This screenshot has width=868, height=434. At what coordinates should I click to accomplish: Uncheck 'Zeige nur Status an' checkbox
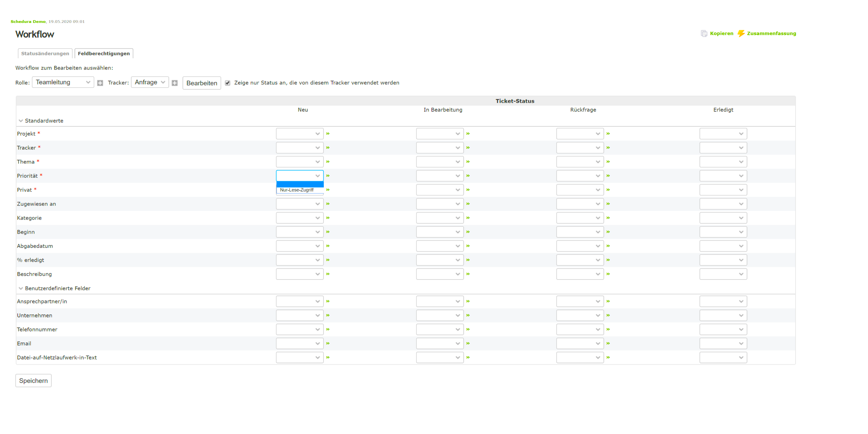click(x=228, y=83)
